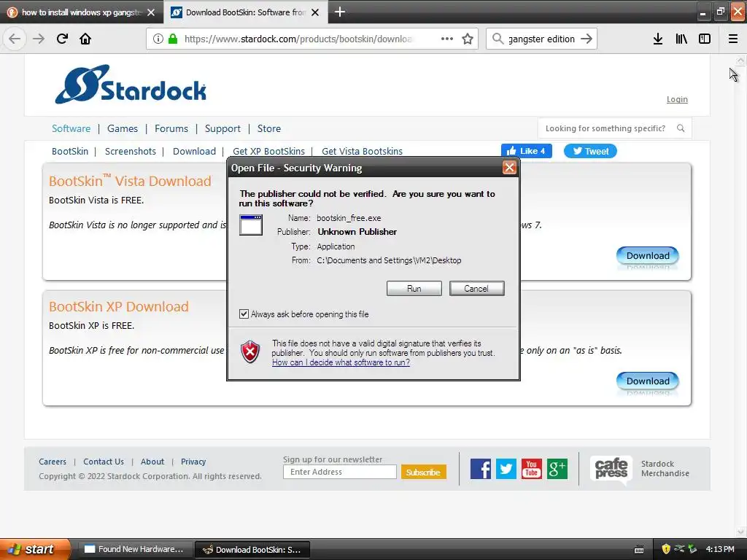
Task: Open the Screenshots link
Action: (x=131, y=151)
